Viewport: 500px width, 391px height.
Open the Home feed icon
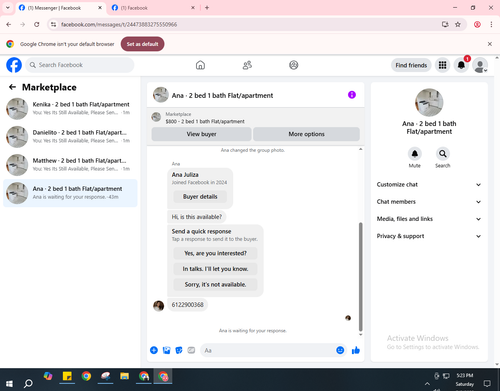coord(200,65)
